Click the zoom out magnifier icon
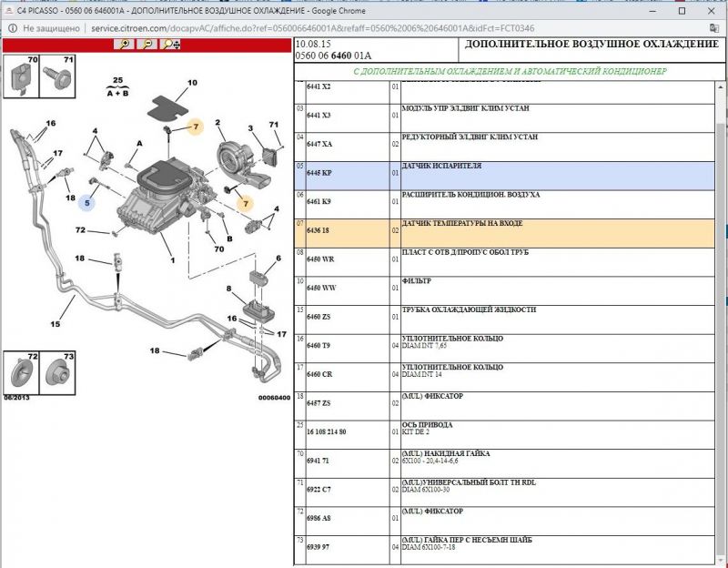Image resolution: width=728 pixels, height=568 pixels. [x=147, y=44]
